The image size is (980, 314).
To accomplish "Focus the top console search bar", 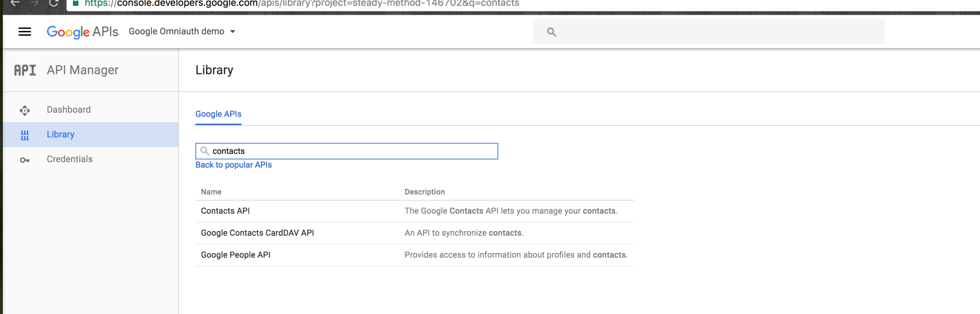I will click(x=708, y=32).
